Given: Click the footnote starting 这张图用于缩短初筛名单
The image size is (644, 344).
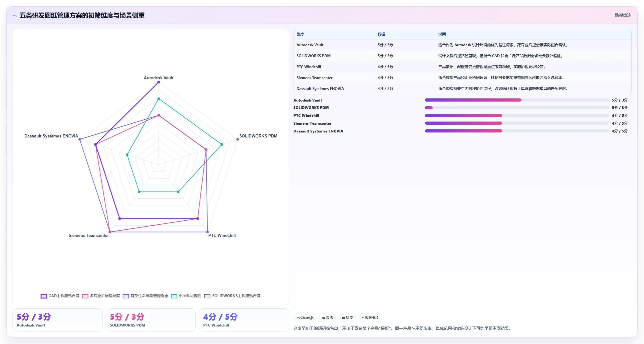Looking at the screenshot, I should (403, 328).
